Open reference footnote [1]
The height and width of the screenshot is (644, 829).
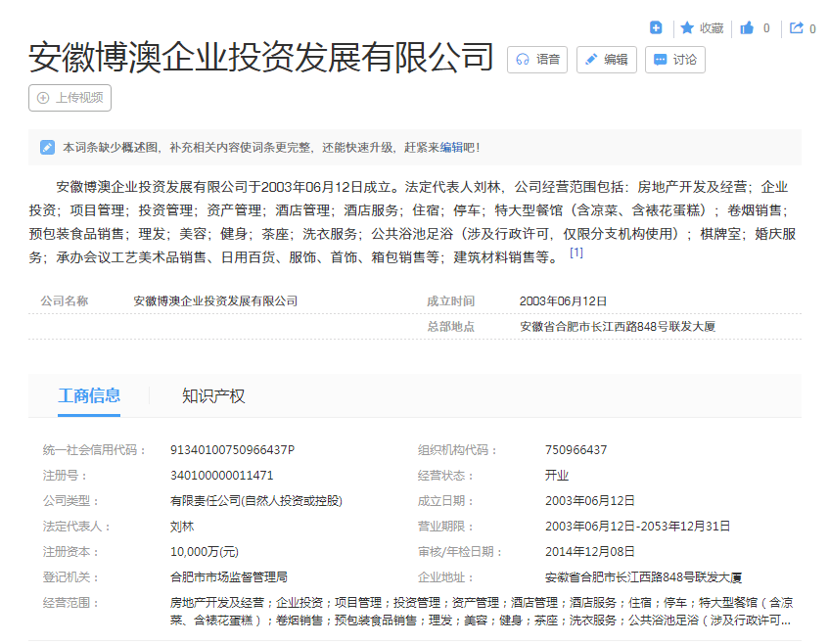576,253
